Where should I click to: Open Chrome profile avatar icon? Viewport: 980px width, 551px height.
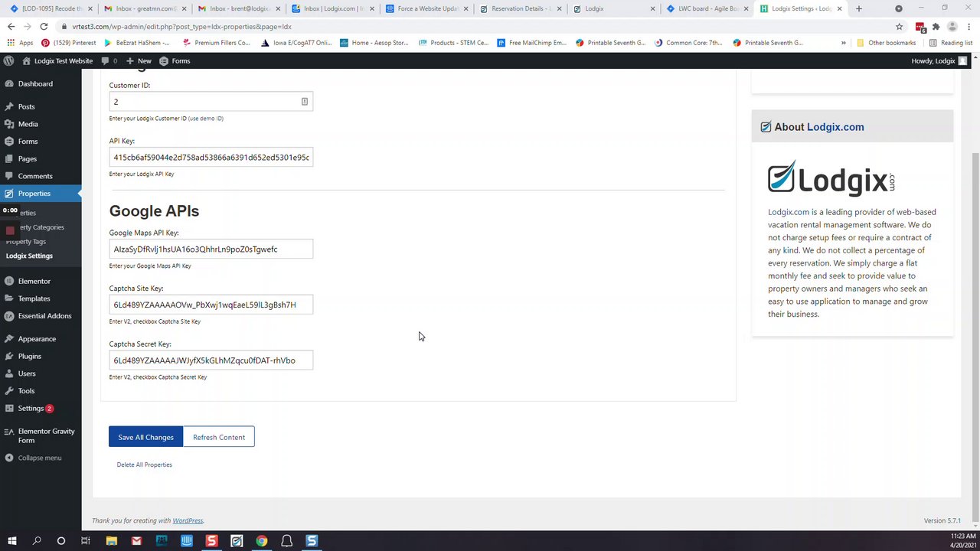pyautogui.click(x=952, y=26)
